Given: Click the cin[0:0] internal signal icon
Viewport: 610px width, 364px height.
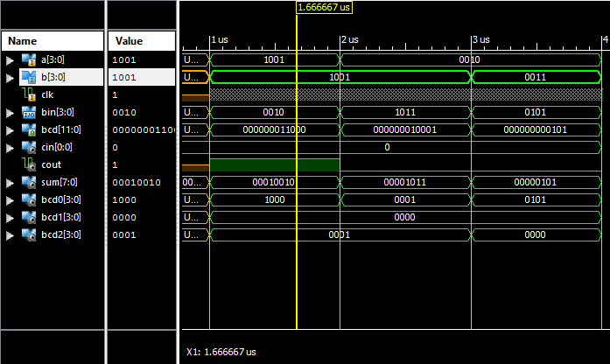Looking at the screenshot, I should click(29, 147).
